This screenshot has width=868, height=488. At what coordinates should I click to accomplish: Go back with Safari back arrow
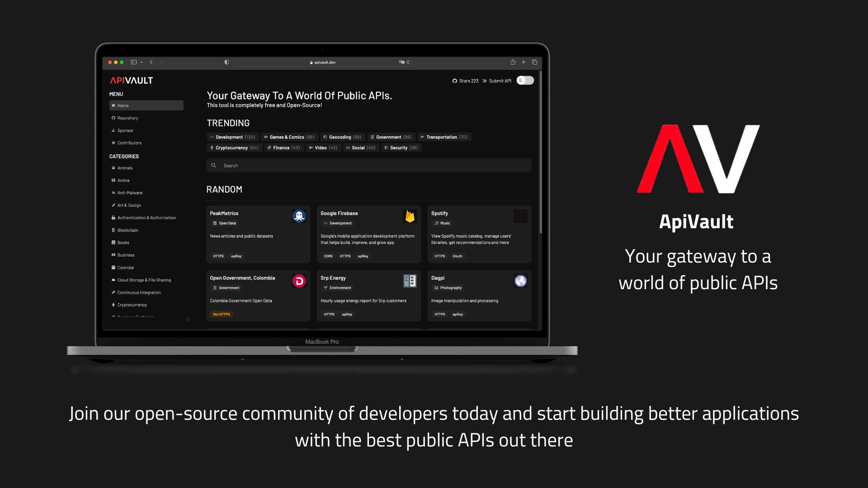(151, 62)
